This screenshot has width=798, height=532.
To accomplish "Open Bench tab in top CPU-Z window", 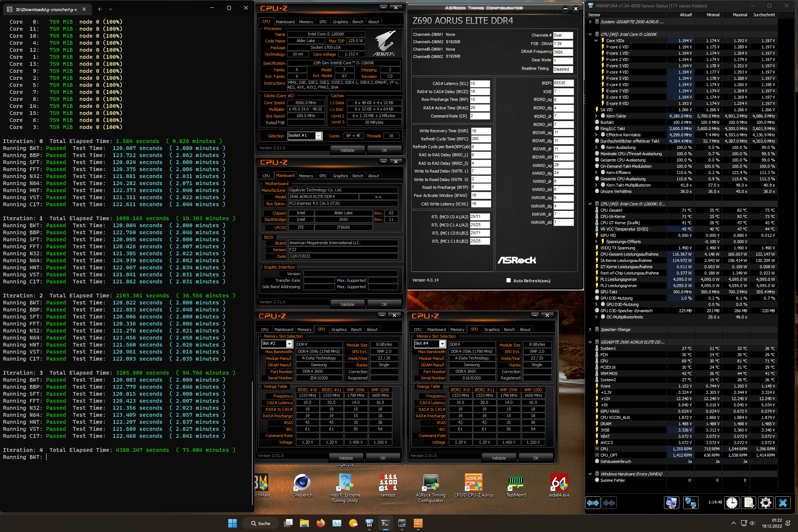I will point(358,22).
